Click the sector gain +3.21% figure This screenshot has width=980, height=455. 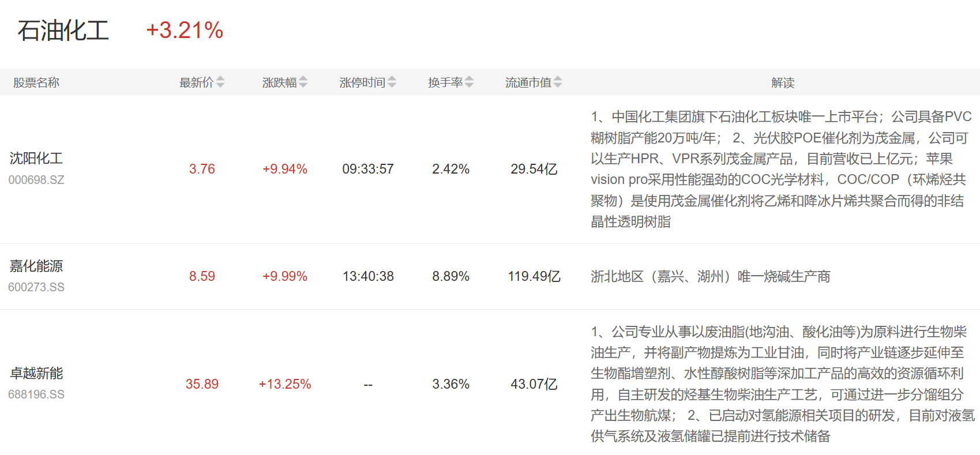[x=185, y=31]
